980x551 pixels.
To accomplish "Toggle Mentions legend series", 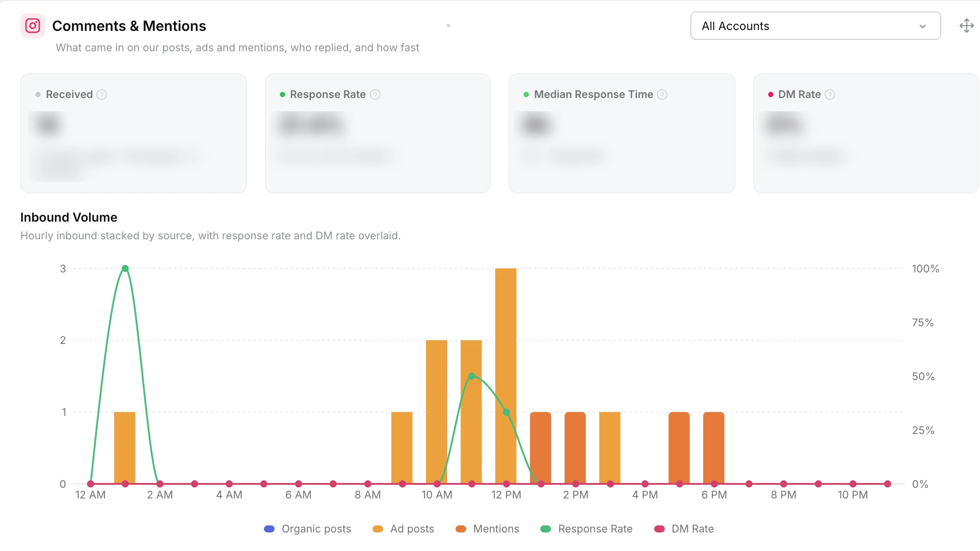I will [487, 529].
